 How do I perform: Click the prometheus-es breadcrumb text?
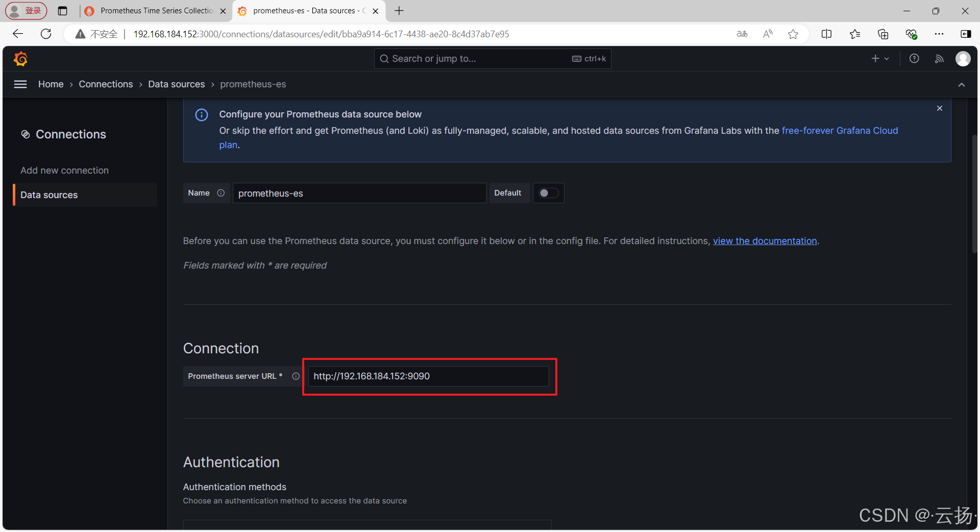(253, 84)
